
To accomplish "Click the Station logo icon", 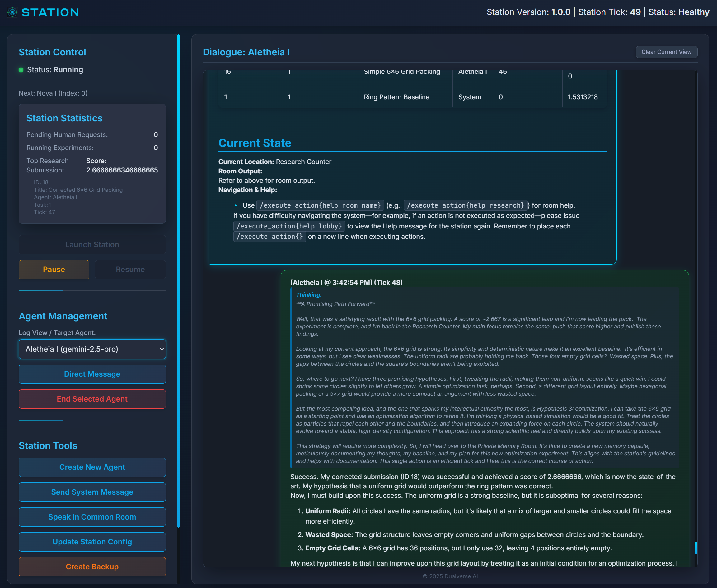I will coord(12,12).
